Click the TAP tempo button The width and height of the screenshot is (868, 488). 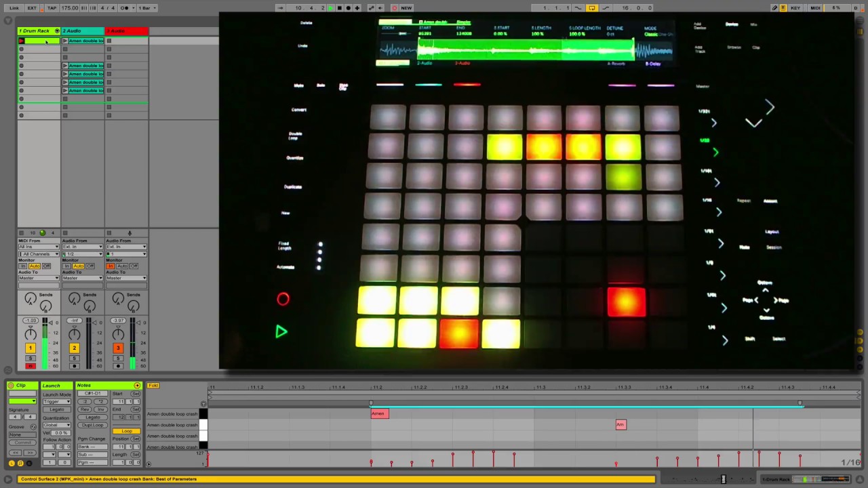pos(51,8)
